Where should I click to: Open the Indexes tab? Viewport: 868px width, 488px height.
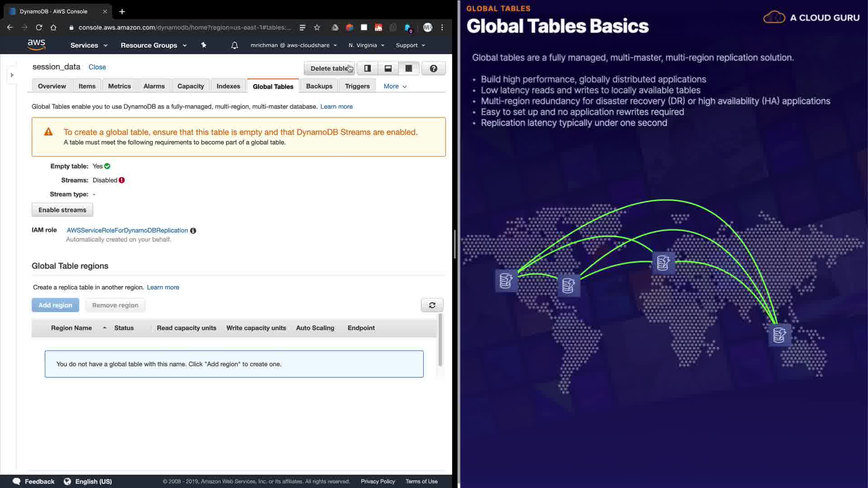(x=228, y=86)
